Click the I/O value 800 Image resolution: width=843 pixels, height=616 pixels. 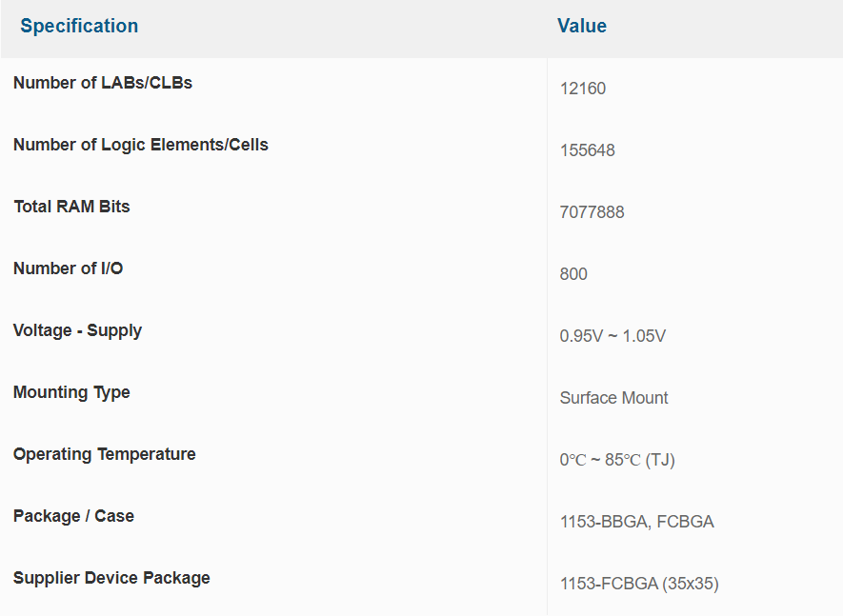click(573, 273)
